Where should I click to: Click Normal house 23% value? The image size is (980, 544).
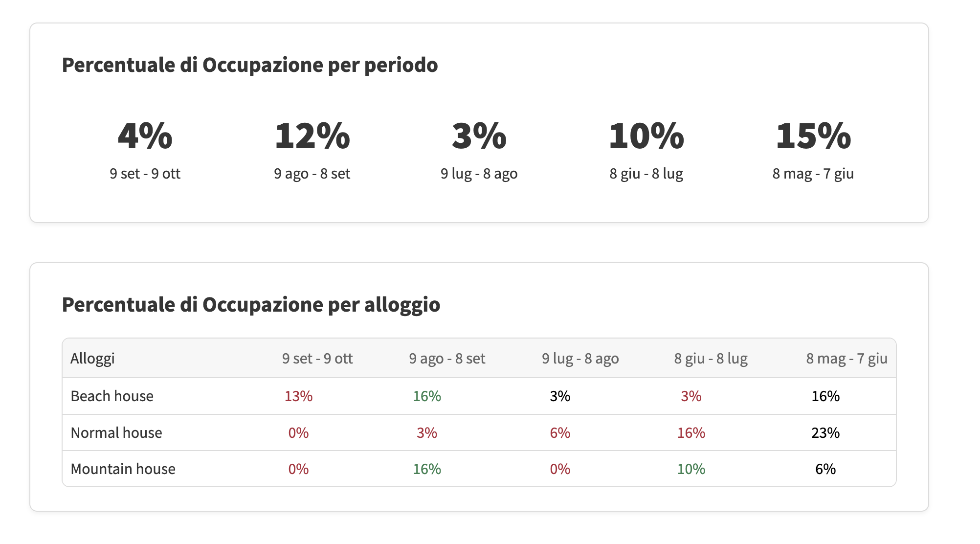(825, 432)
